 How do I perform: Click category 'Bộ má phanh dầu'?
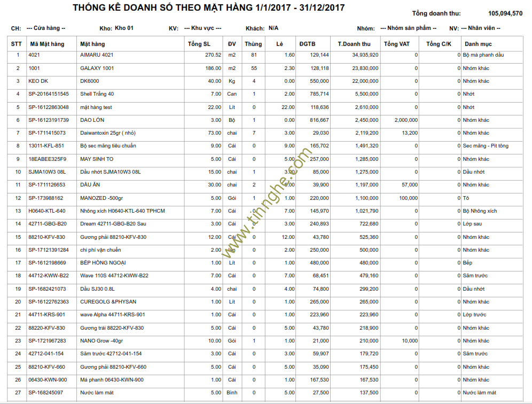pos(483,55)
